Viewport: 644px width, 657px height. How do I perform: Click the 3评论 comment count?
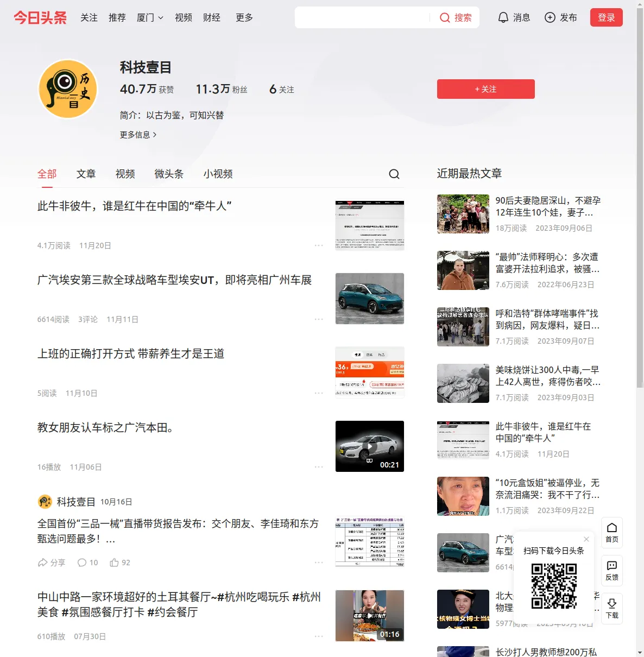[x=88, y=319]
